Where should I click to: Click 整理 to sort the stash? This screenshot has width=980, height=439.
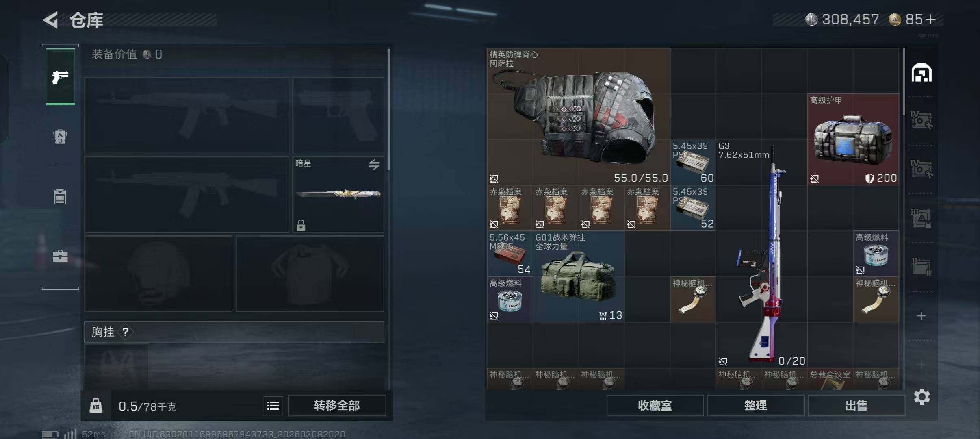click(756, 405)
